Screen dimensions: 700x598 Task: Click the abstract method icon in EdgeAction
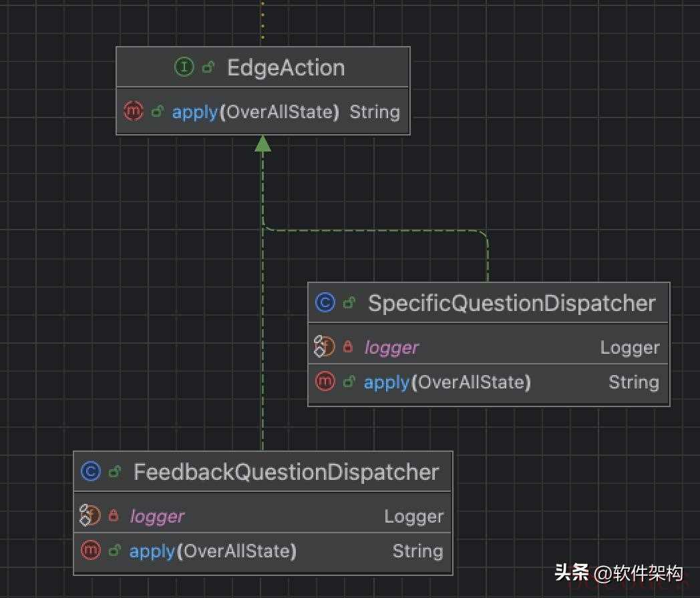click(x=134, y=111)
